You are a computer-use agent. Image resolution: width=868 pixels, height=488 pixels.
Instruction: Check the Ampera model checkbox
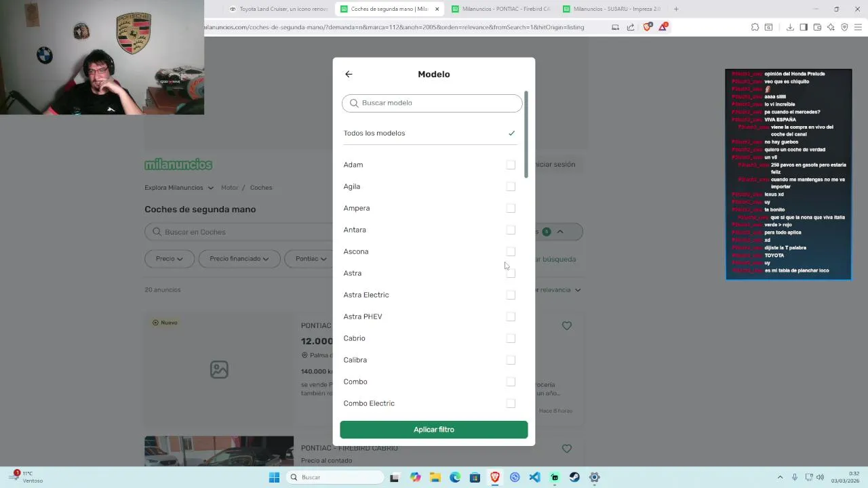coord(511,208)
